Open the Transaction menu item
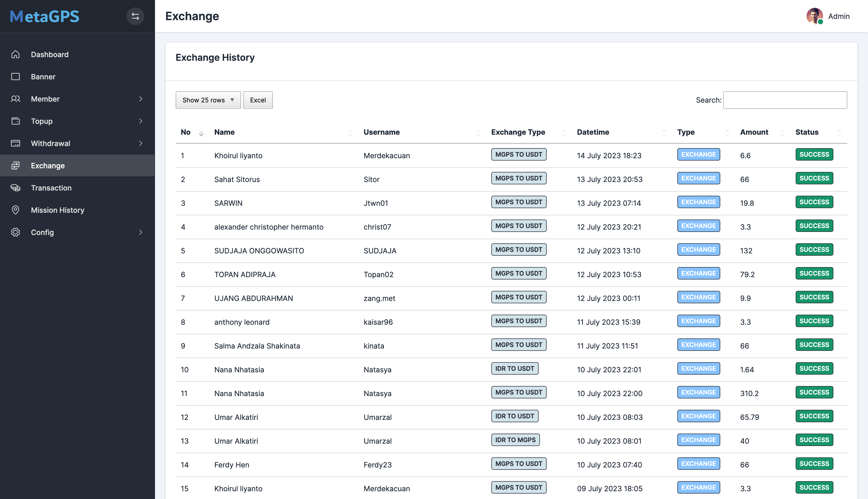Screen dimensions: 868x499 [78, 188]
